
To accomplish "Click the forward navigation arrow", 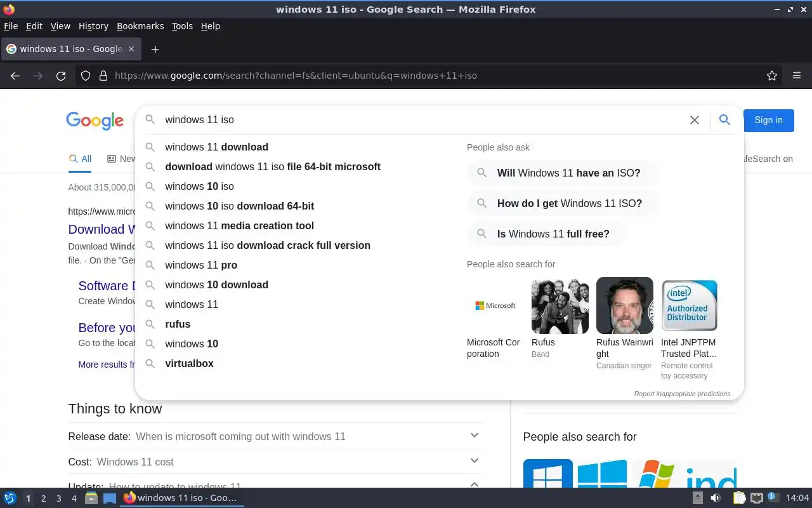I will [38, 76].
